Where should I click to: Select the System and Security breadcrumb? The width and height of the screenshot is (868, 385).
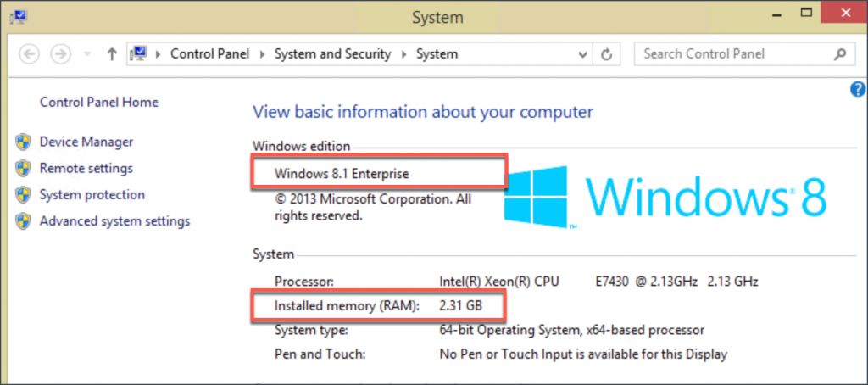[x=333, y=54]
